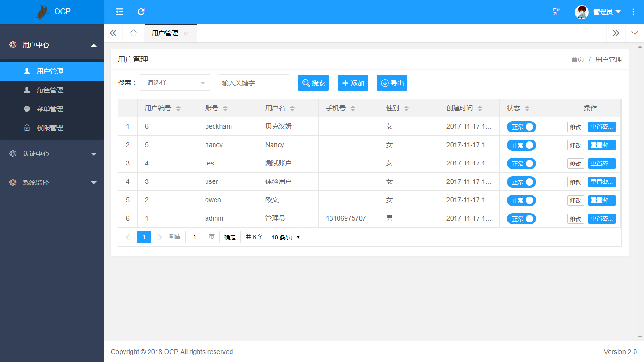Collapse the 用户中心 menu group

point(52,45)
